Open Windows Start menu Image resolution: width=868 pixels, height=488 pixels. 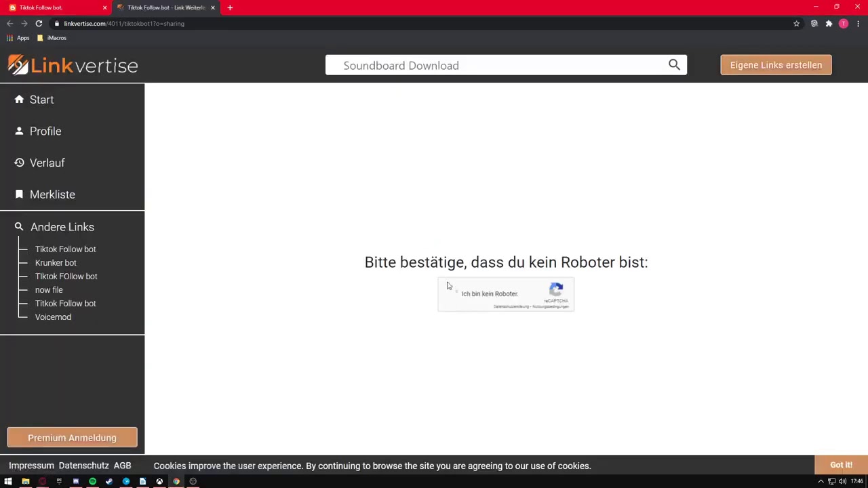tap(8, 481)
